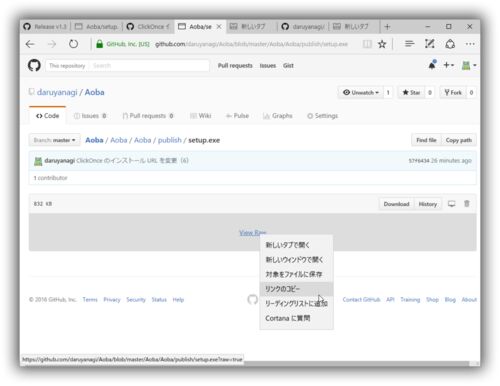Click header Gist link
The height and width of the screenshot is (386, 500).
point(288,66)
